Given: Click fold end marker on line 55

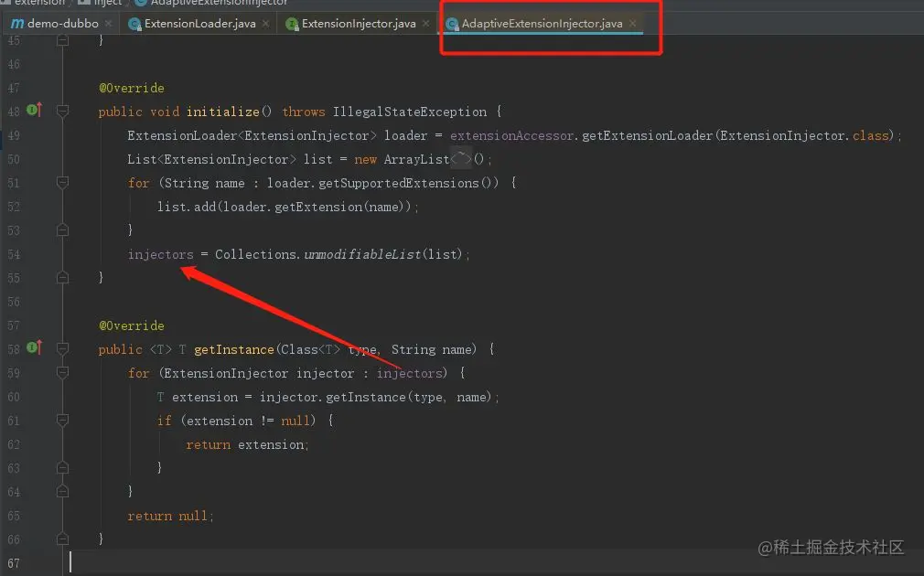Looking at the screenshot, I should click(x=62, y=277).
